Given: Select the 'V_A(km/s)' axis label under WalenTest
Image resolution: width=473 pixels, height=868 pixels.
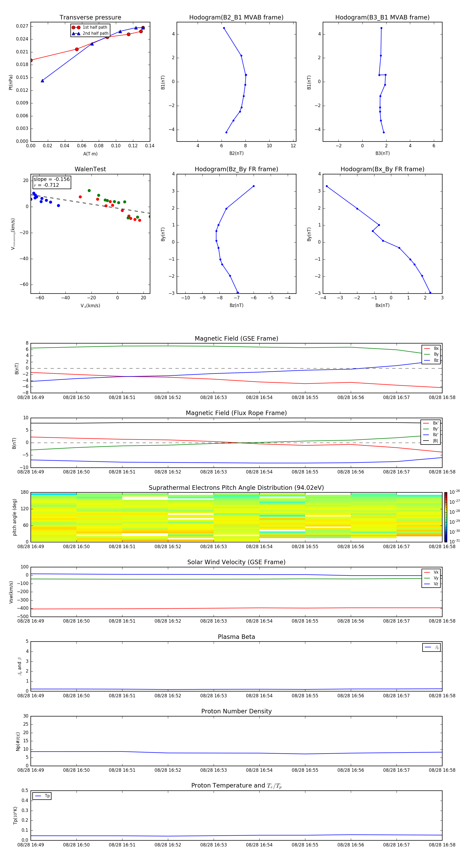Looking at the screenshot, I should click(x=90, y=306).
